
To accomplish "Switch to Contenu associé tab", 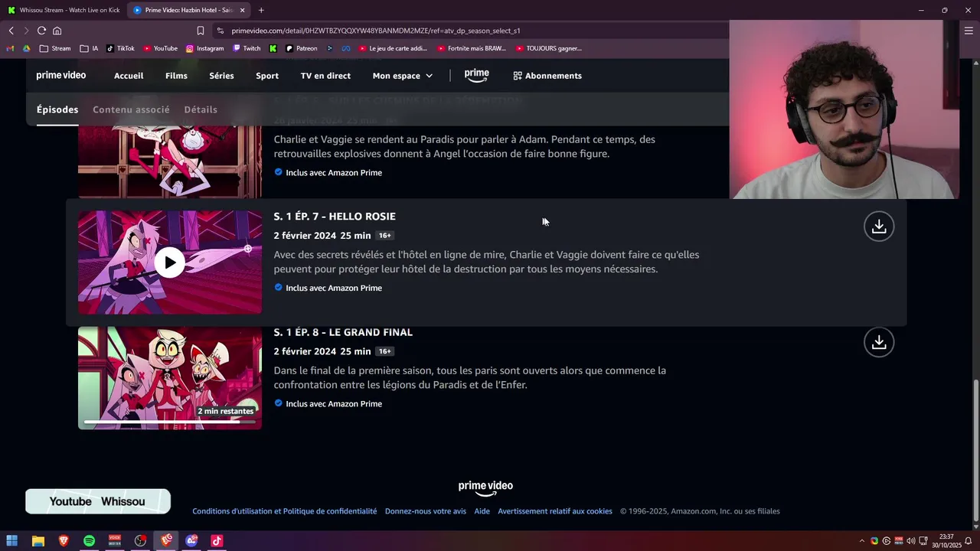I will (131, 109).
